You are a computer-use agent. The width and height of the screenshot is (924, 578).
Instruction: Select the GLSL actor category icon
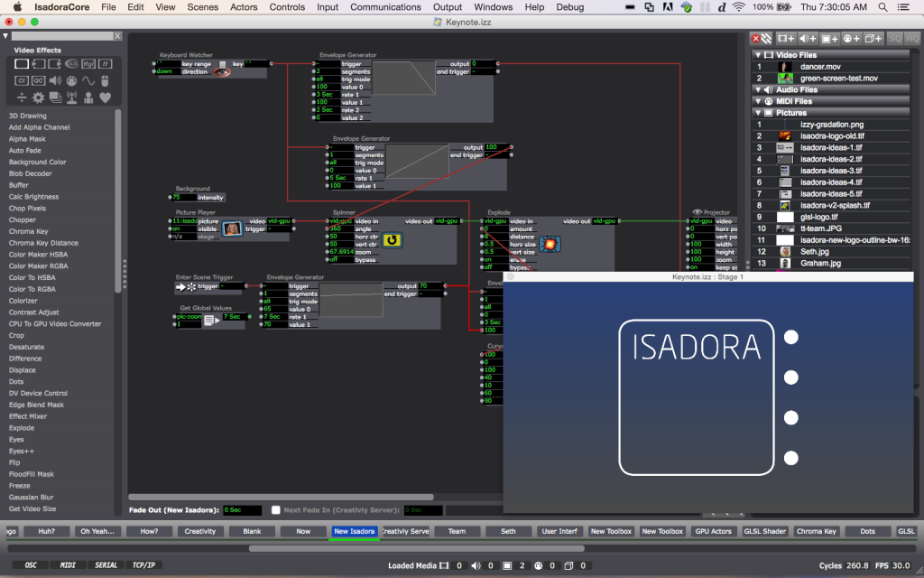[71, 63]
